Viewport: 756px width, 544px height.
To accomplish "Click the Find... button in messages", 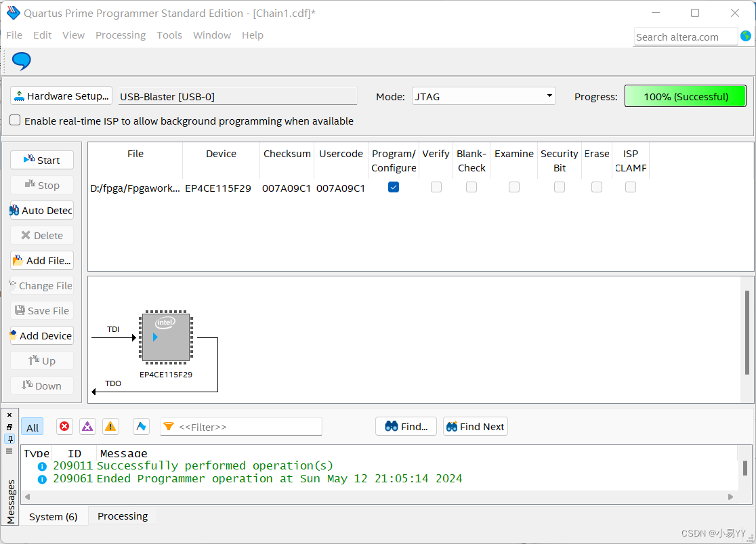I will pos(406,426).
